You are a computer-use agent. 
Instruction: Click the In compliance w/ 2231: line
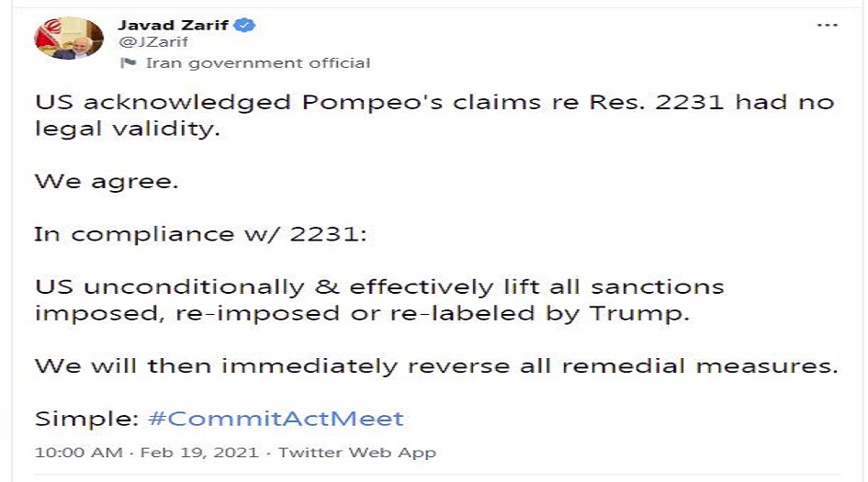click(199, 234)
